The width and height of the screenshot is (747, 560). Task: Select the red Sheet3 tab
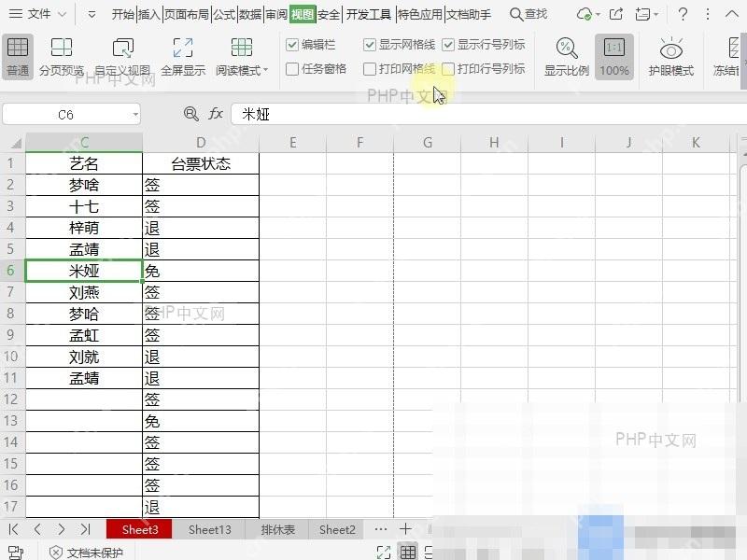(x=139, y=529)
